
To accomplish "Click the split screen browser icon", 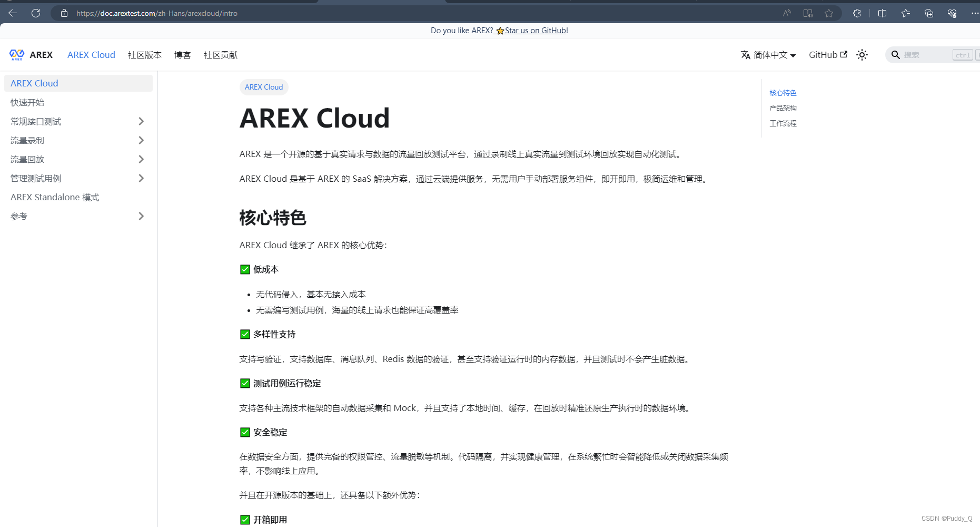I will click(882, 13).
